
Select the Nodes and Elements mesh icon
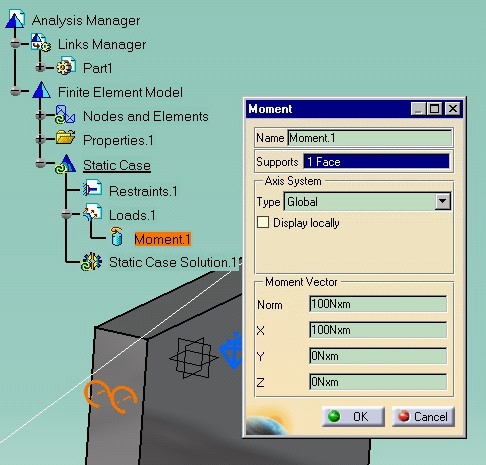tap(65, 115)
